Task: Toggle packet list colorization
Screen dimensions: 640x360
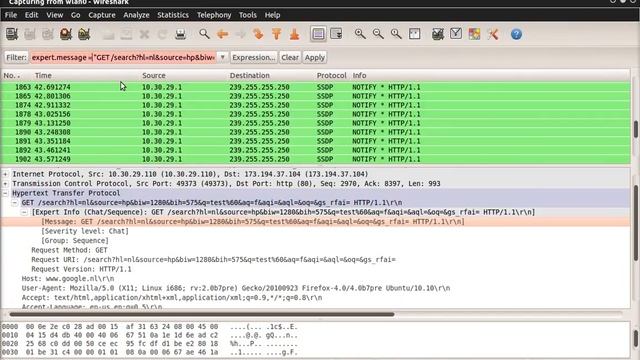Action: [318, 34]
